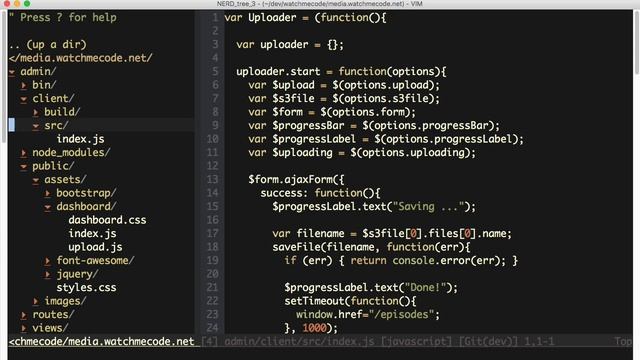Open index.js under dashboard/
The width and height of the screenshot is (640, 360).
(x=92, y=233)
